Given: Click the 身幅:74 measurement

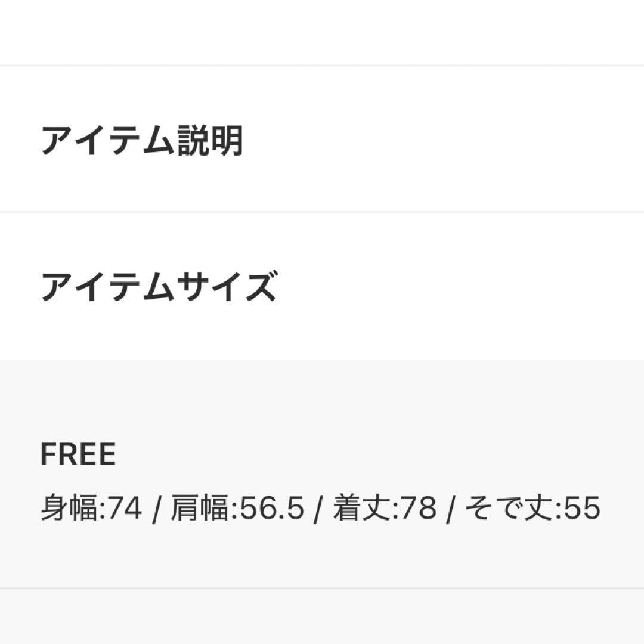Looking at the screenshot, I should (91, 509).
